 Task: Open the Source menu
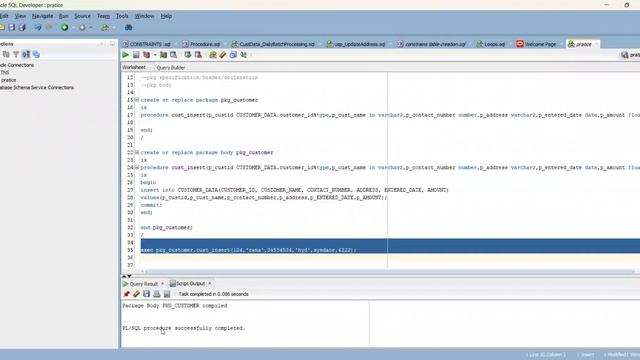point(82,16)
